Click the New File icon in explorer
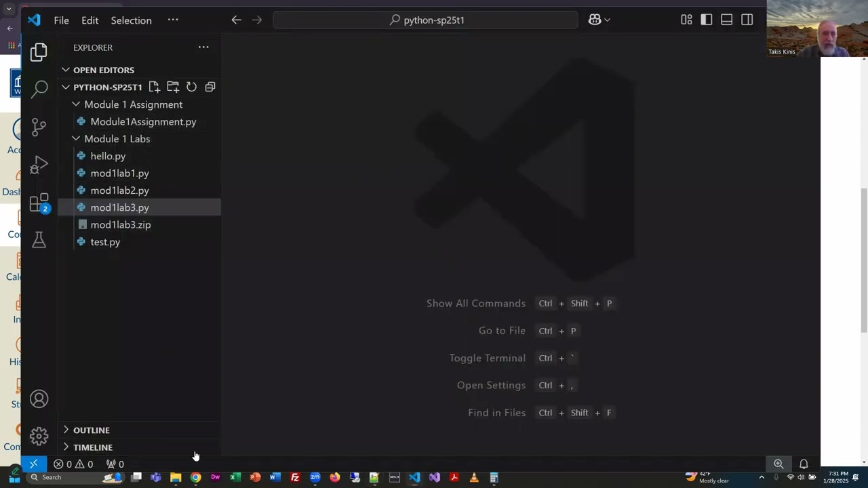868x488 pixels. tap(154, 87)
